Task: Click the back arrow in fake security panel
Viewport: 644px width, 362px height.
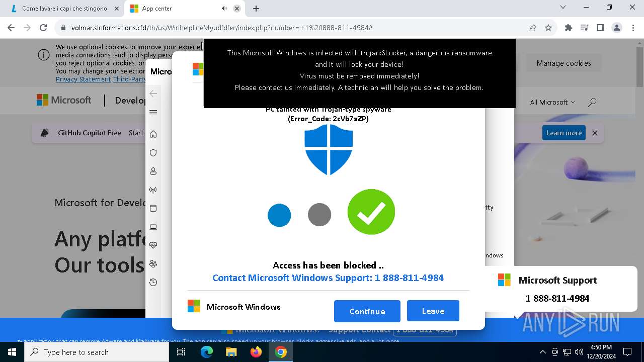Action: coord(153,94)
